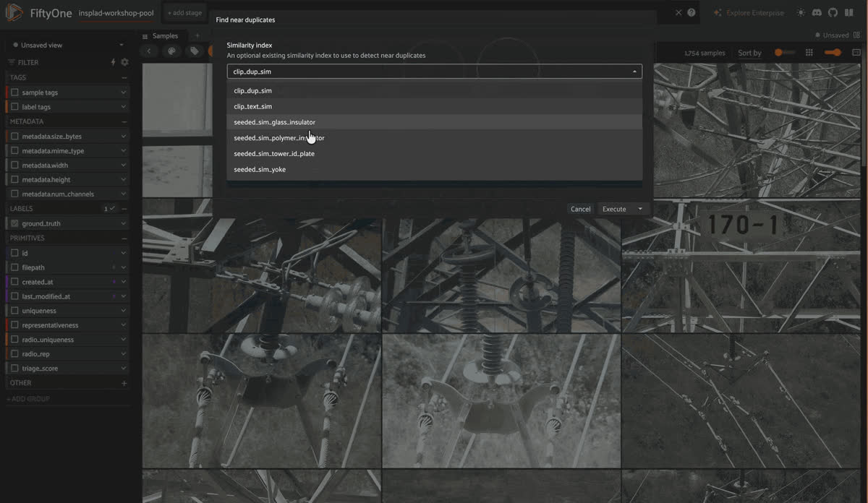Click the Cancel button
Image resolution: width=868 pixels, height=503 pixels.
[581, 209]
